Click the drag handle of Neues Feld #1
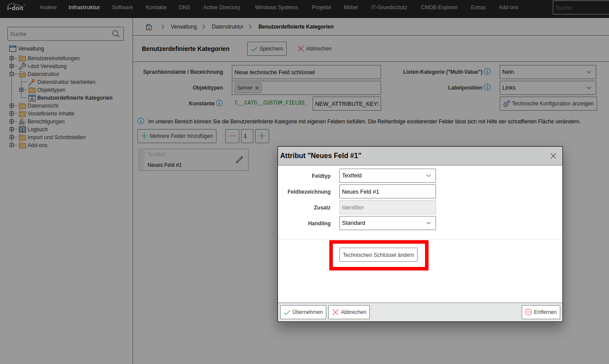Image resolution: width=609 pixels, height=364 pixels. [142, 160]
